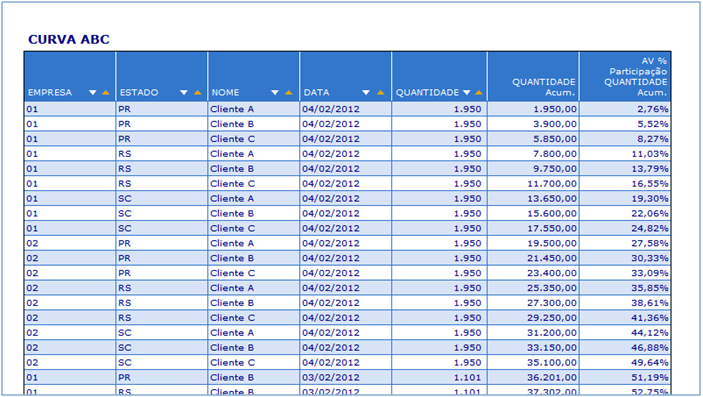Select cell with accumulated value 29.250,00
Viewport: 703px width, 397px height.
pos(533,318)
